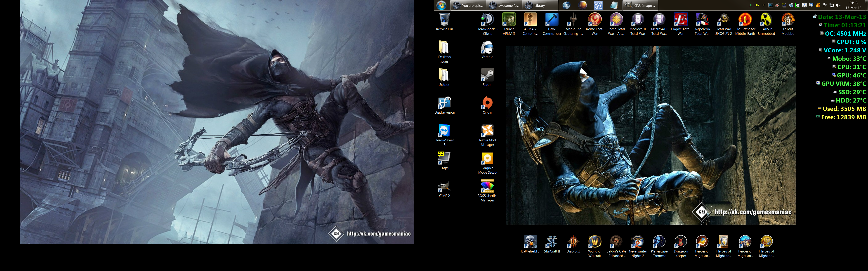The width and height of the screenshot is (868, 271).
Task: Select the Magic The Gathering shortcut
Action: click(x=573, y=24)
